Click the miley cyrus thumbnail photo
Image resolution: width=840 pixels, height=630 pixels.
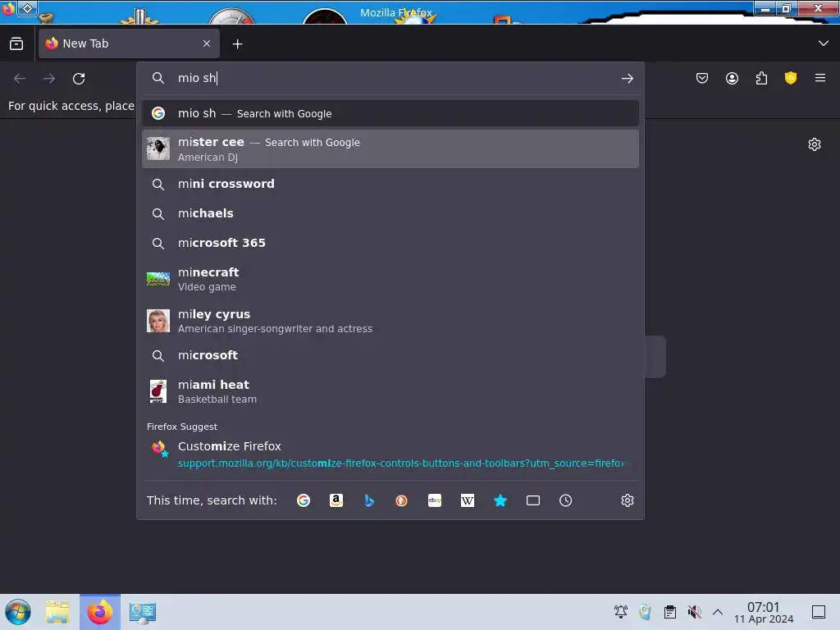[158, 321]
